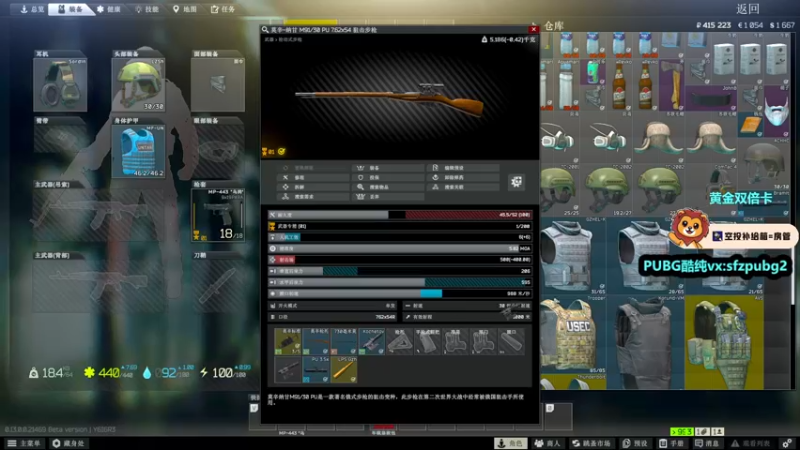The image size is (800, 450).
Task: Select the blue UNTAR body armor
Action: coord(139,152)
